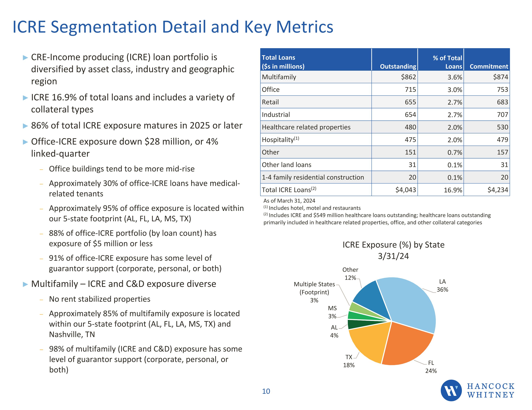Click the Healthcare related properties row label
The height and width of the screenshot is (410, 532).
tap(306, 127)
